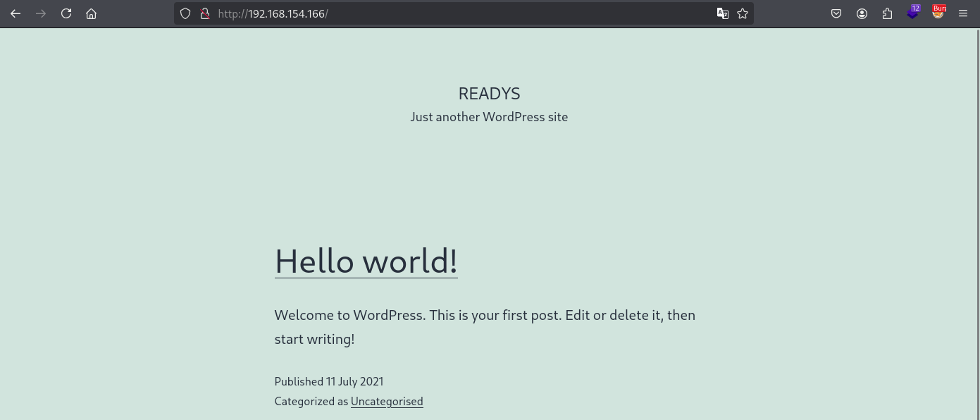Open the purple extension with badge 12

coord(913,12)
